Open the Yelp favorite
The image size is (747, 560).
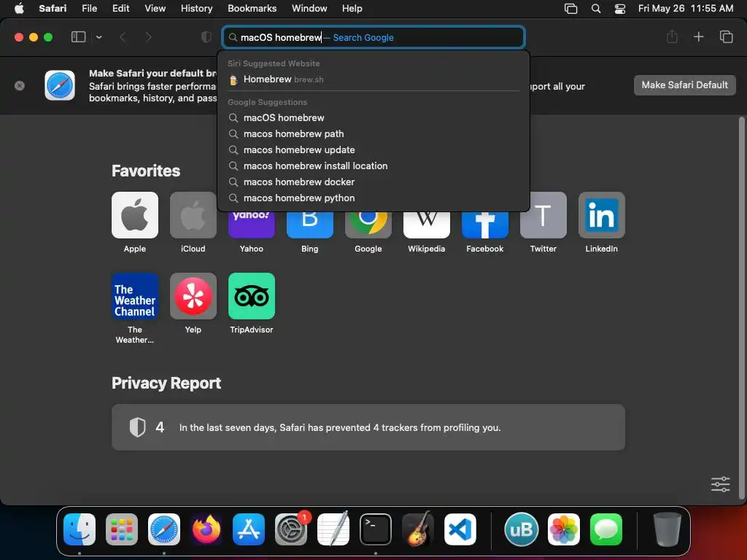(193, 296)
